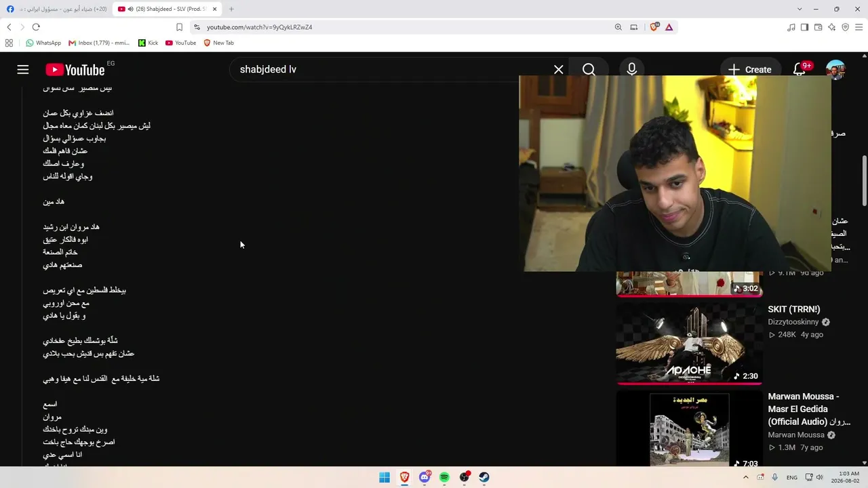Open Brave from the taskbar
868x488 pixels.
404,477
